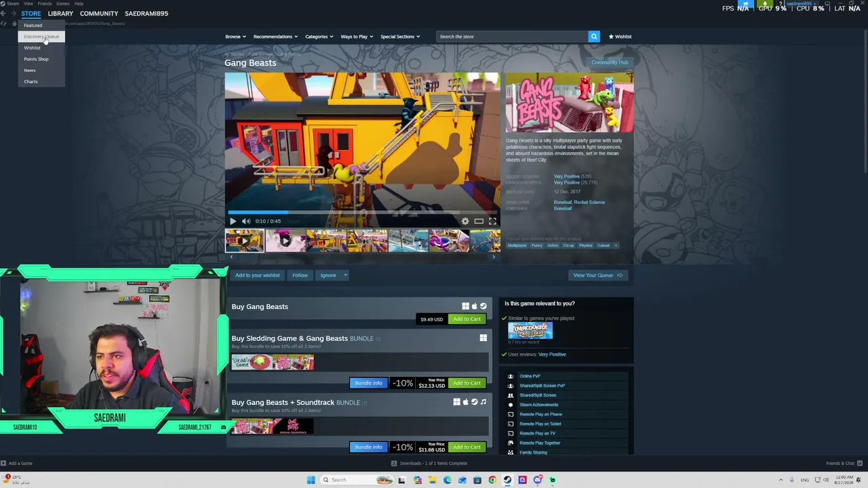Image resolution: width=868 pixels, height=488 pixels.
Task: Open Overcooked similar game thumbnail
Action: tap(530, 330)
